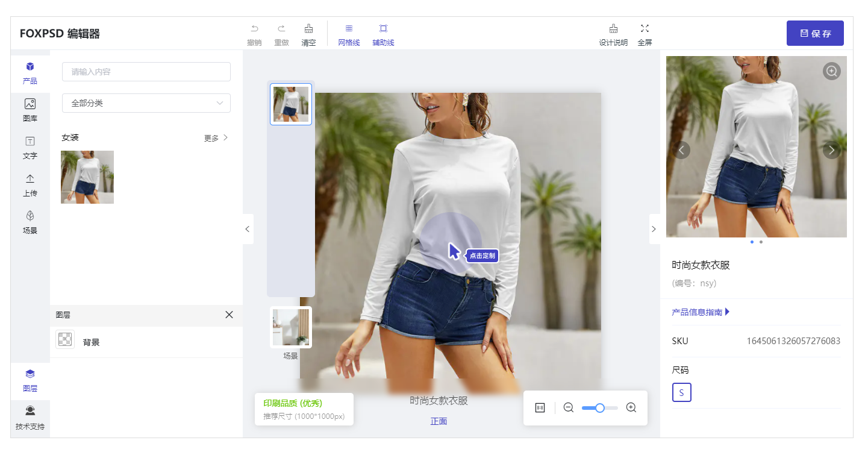Collapse the right product info panel
The height and width of the screenshot is (449, 868).
[654, 229]
